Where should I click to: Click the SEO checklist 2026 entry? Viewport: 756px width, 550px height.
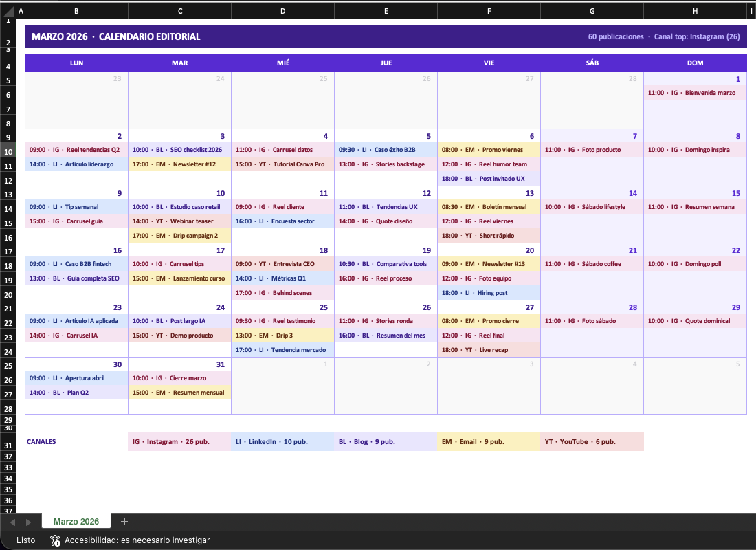[x=180, y=150]
